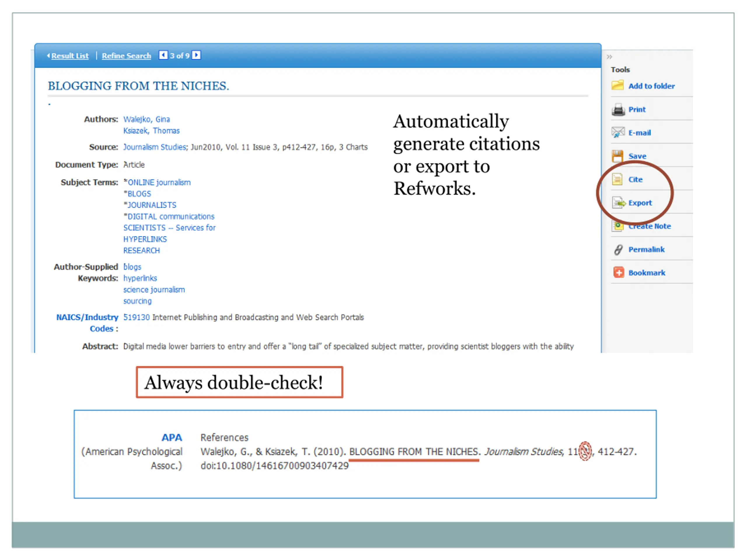
Task: Open the NAICS/Industry Codes link
Action: [x=87, y=323]
